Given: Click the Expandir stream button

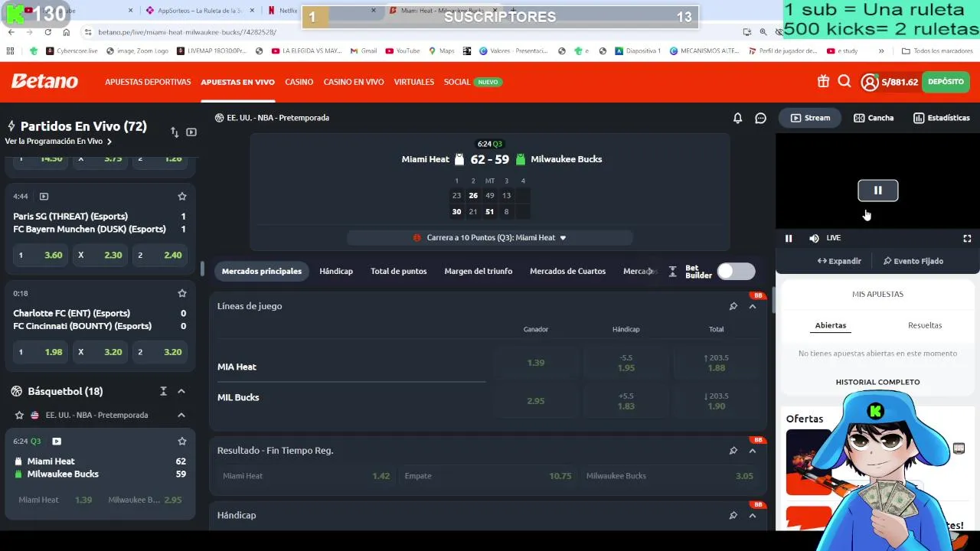Looking at the screenshot, I should click(x=839, y=261).
